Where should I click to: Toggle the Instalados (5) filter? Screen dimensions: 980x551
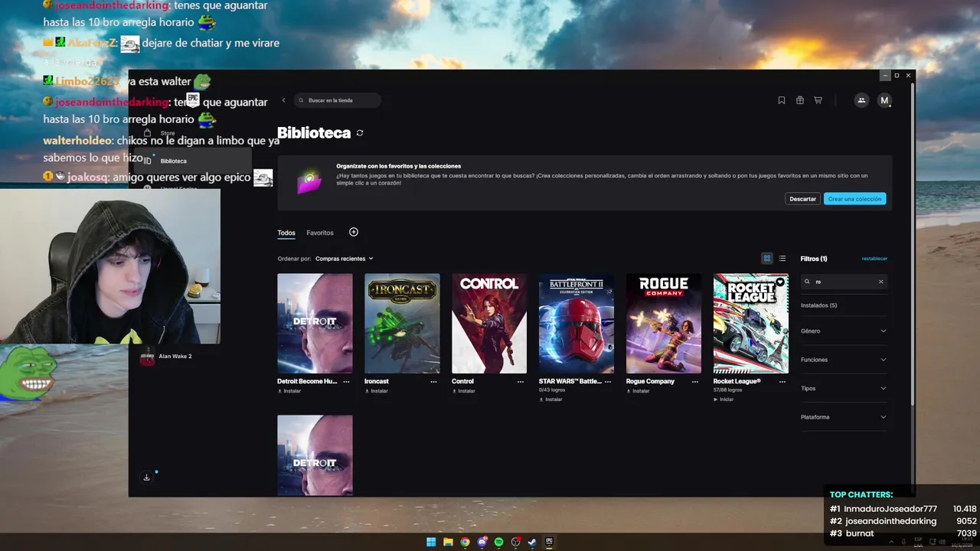818,305
